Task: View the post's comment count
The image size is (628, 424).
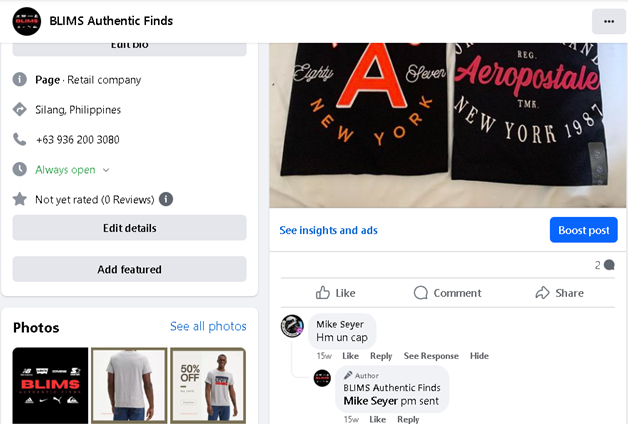Action: [604, 265]
